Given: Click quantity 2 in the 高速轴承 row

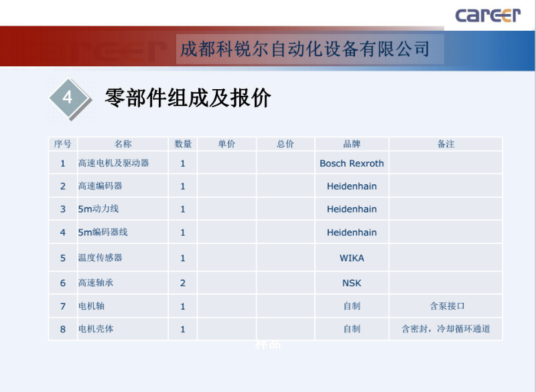Looking at the screenshot, I should pos(183,283).
